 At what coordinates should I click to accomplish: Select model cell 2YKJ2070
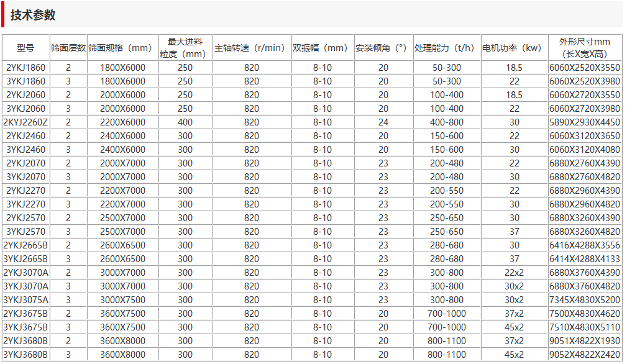pos(25,163)
